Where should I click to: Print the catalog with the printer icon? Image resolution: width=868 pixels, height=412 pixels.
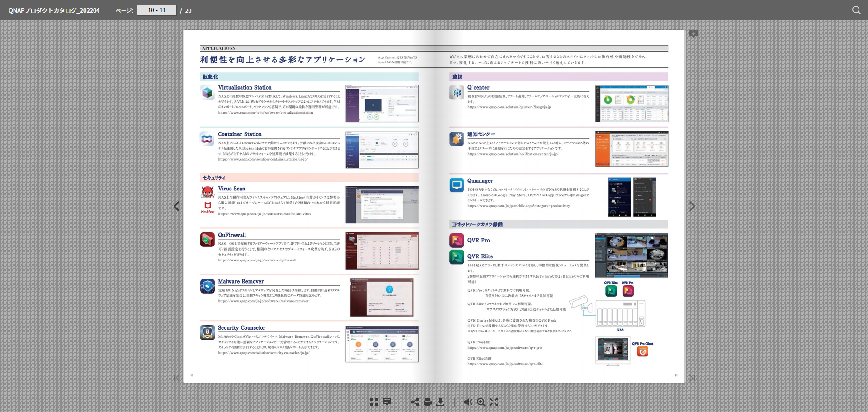(x=428, y=402)
